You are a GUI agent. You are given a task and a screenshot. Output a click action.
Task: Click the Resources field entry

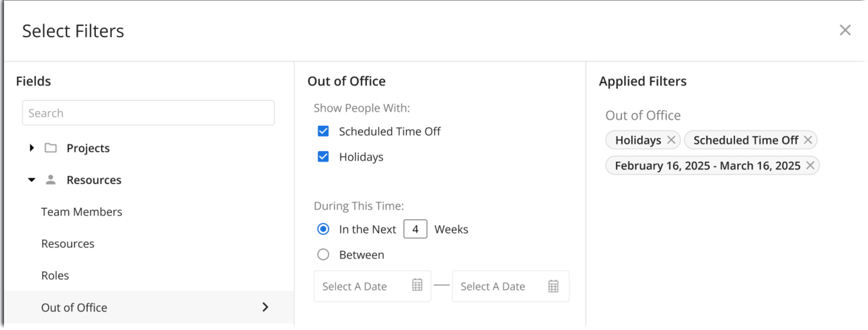68,243
